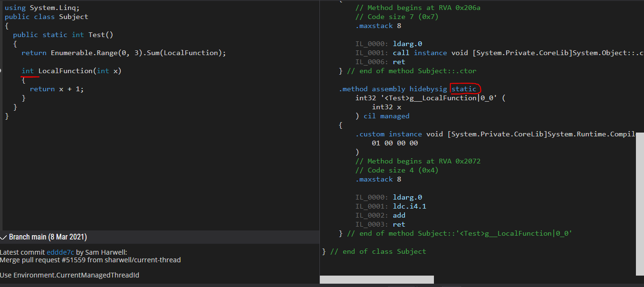Collapse the Branch main details panel
The width and height of the screenshot is (644, 287).
[x=4, y=236]
